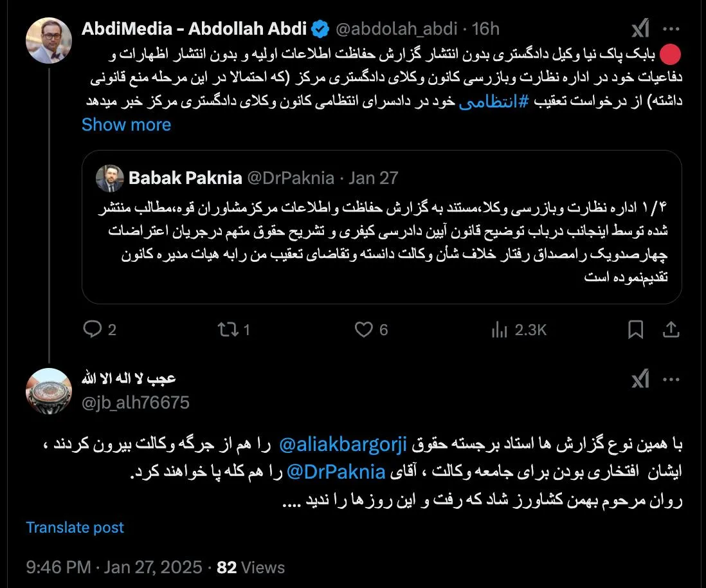Screen dimensions: 706x588
Task: Bookmark AbdiMedia's post
Action: [x=636, y=329]
